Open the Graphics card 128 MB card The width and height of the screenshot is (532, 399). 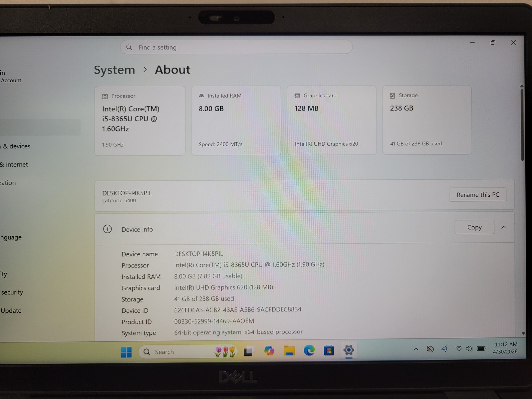[x=332, y=120]
